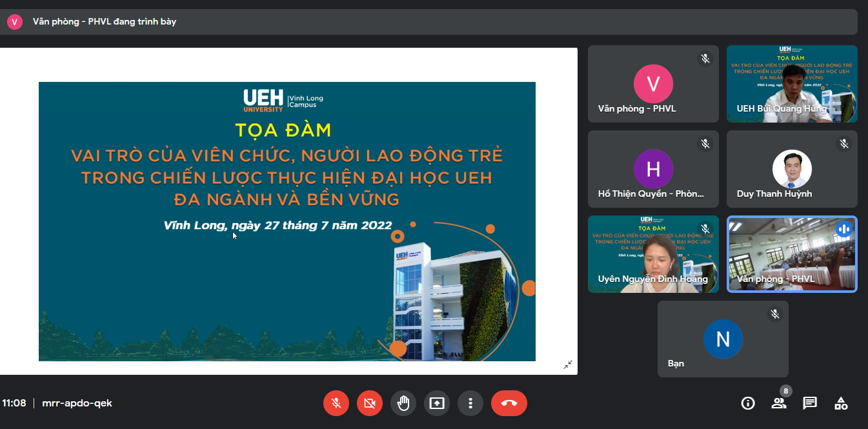Select the Uyên Nguyễn Đình Hoàng video tile
Viewport: 868px width, 429px height.
(653, 254)
